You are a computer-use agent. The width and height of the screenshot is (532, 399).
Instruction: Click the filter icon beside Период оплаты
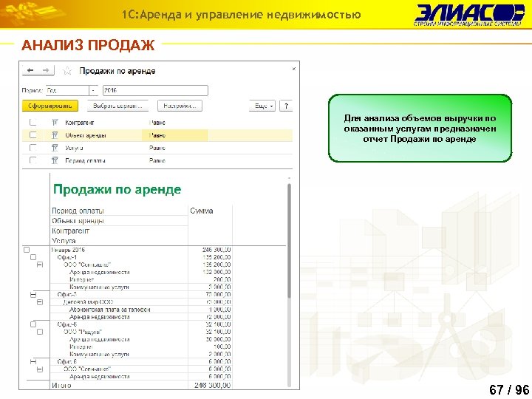(x=55, y=160)
